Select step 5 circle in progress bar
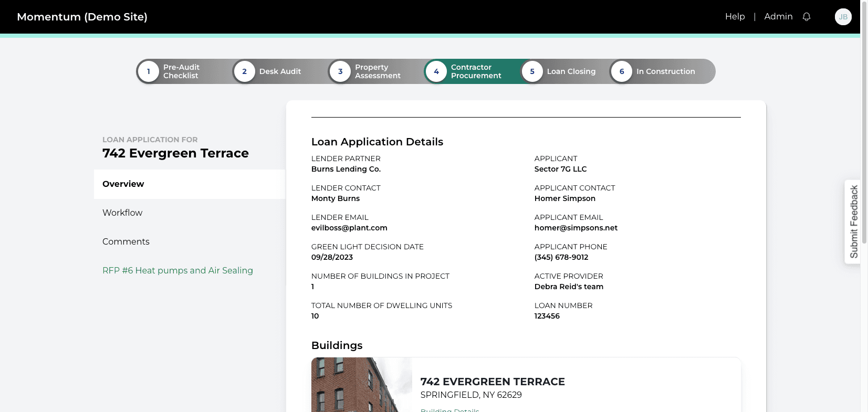868x412 pixels. tap(532, 71)
